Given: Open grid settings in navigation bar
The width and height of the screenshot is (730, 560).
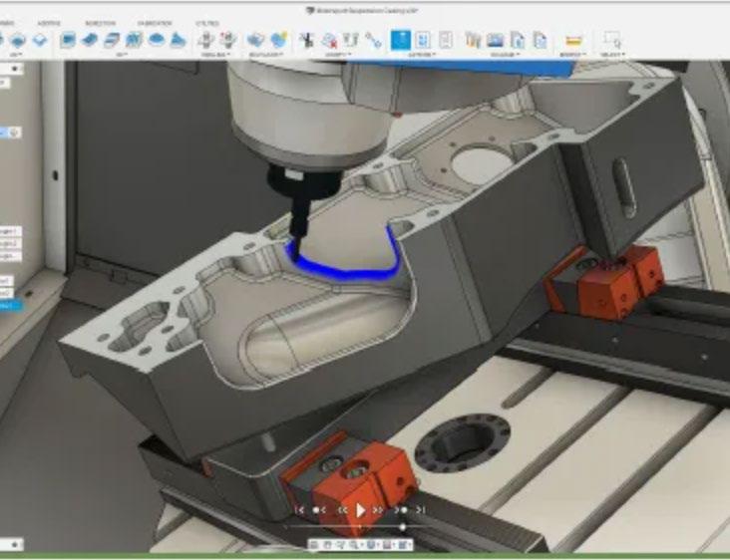Looking at the screenshot, I should click(x=387, y=544).
